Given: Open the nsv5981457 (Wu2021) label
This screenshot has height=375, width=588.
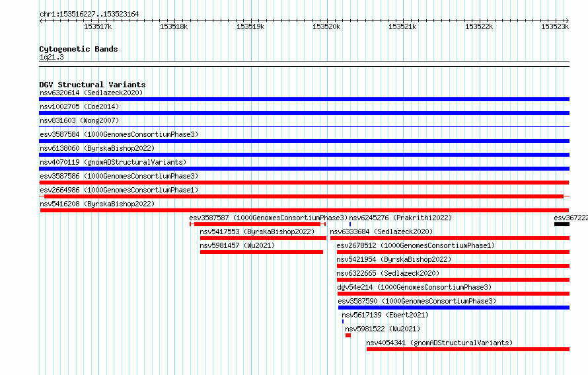Looking at the screenshot, I should click(237, 245).
